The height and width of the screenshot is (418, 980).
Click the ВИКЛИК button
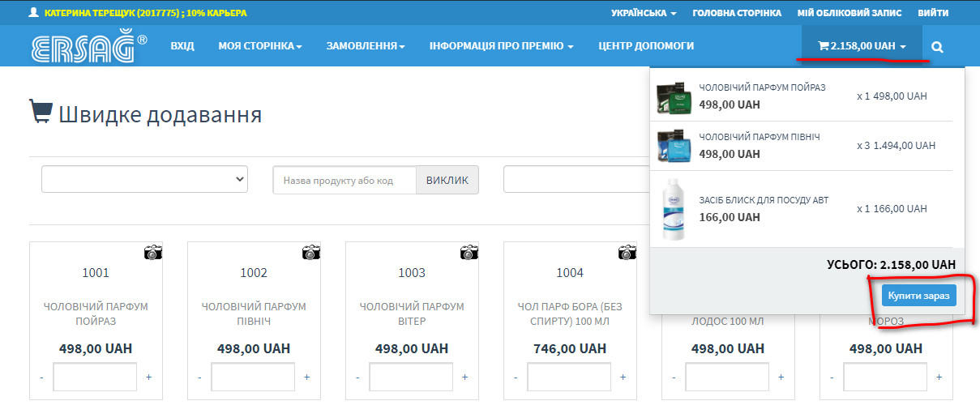(x=447, y=180)
